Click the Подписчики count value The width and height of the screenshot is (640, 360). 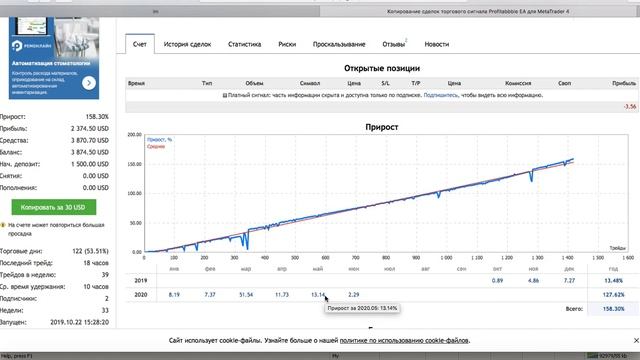pyautogui.click(x=107, y=298)
